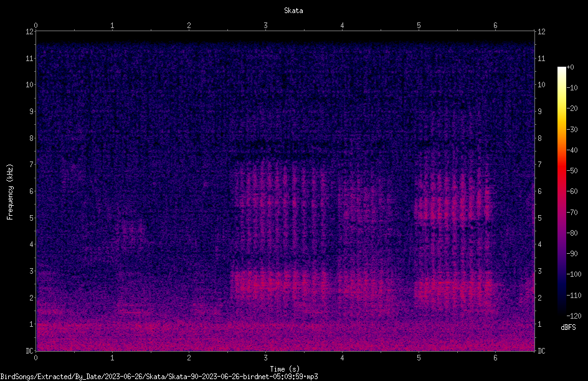Click the '-70' value on the color scale
The image size is (588, 381).
pyautogui.click(x=572, y=213)
